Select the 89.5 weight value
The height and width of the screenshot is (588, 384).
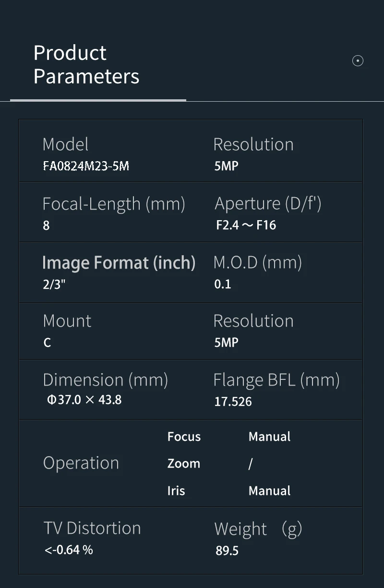[x=227, y=551]
